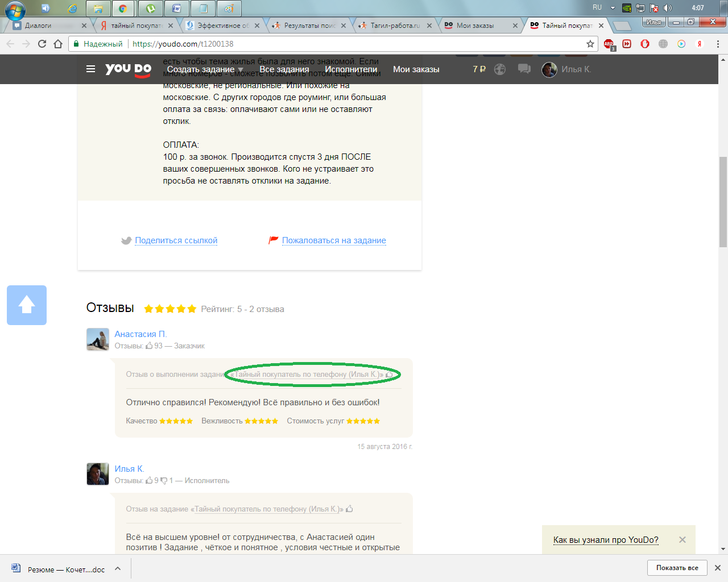Click the globe notifications icon
This screenshot has width=728, height=582.
pyautogui.click(x=500, y=69)
